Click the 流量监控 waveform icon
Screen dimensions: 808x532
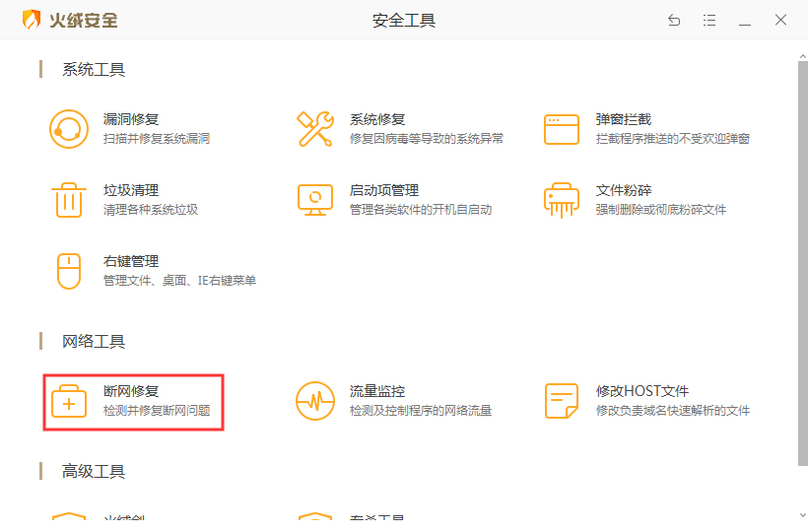(315, 401)
